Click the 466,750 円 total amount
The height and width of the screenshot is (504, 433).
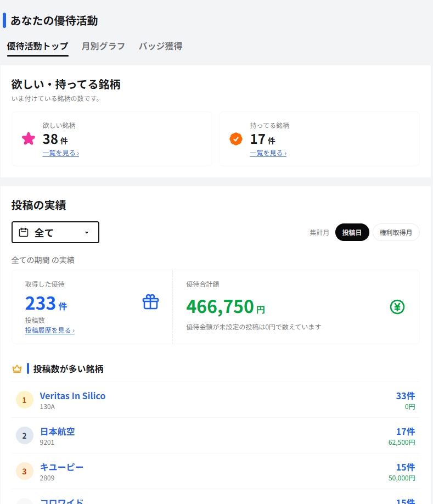click(226, 307)
